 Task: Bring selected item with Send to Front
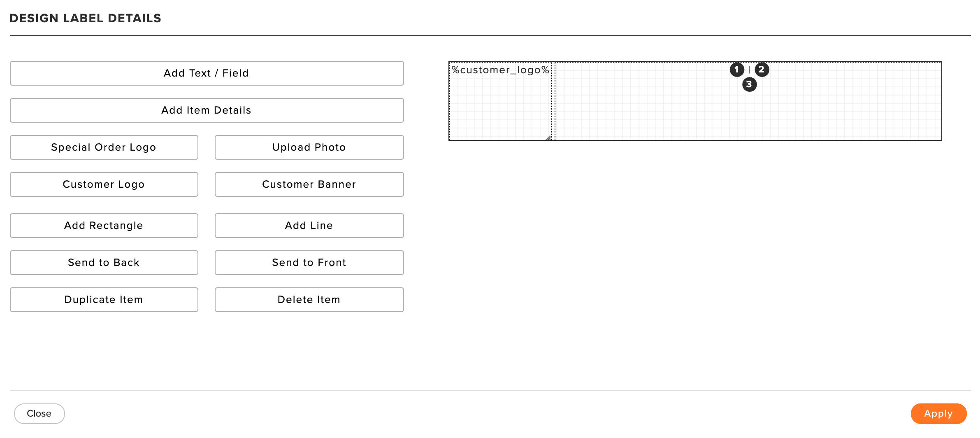pyautogui.click(x=309, y=263)
